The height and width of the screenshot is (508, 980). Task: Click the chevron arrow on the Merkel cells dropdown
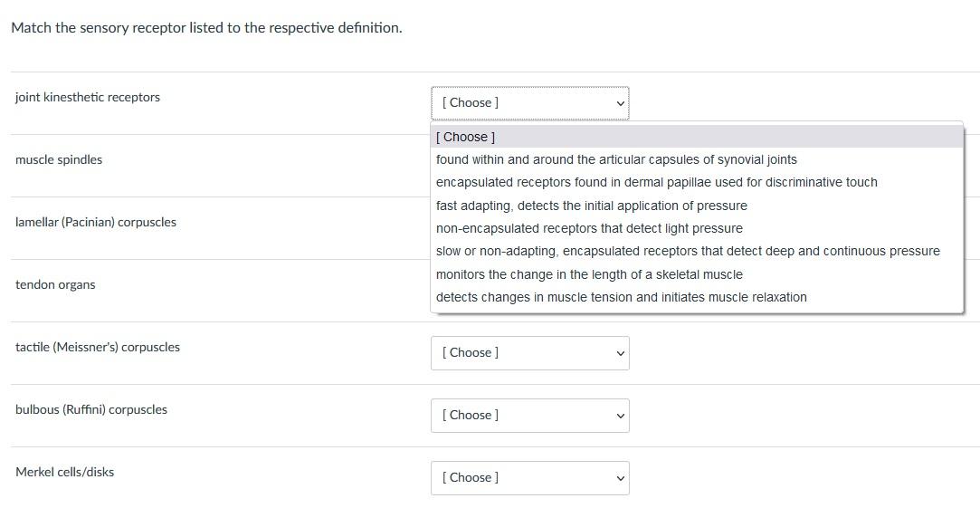coord(620,478)
